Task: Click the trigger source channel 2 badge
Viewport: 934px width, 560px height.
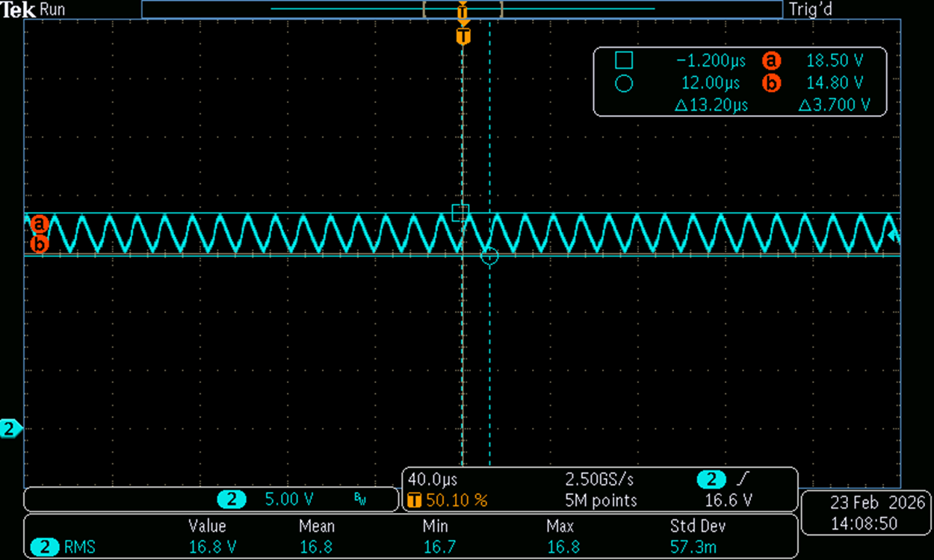Action: [x=711, y=479]
